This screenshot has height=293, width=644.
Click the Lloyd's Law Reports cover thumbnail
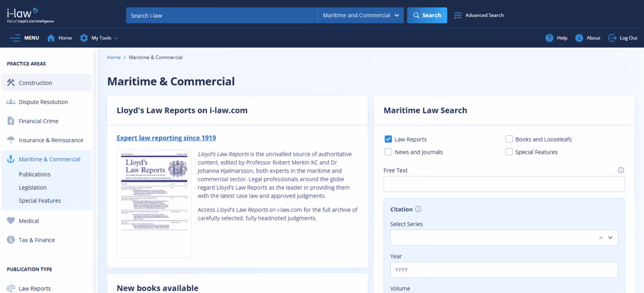click(154, 204)
